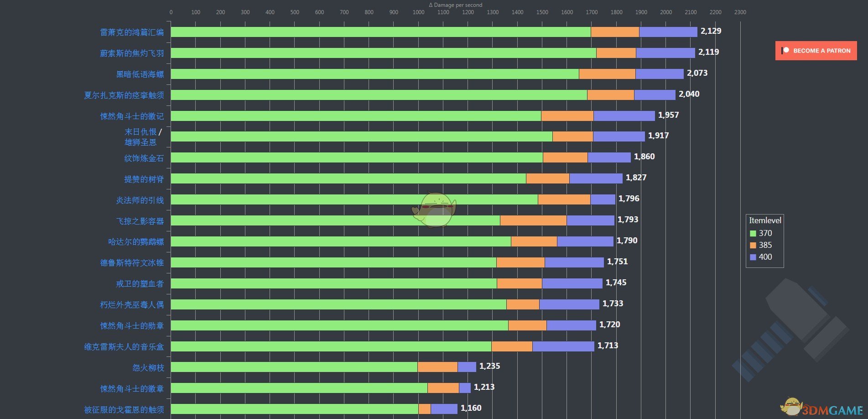The width and height of the screenshot is (868, 419).
Task: Open trinket link 提赞的树脊
Action: (144, 179)
